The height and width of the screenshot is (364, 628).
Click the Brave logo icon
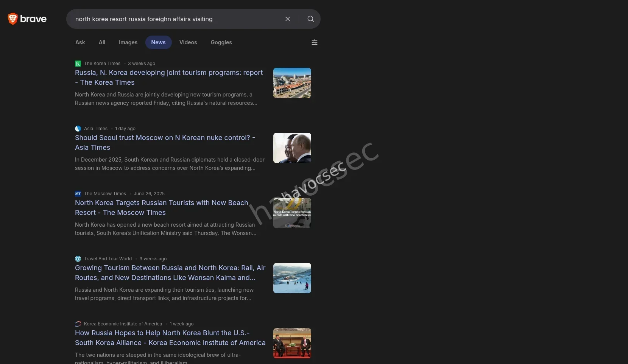coord(13,19)
